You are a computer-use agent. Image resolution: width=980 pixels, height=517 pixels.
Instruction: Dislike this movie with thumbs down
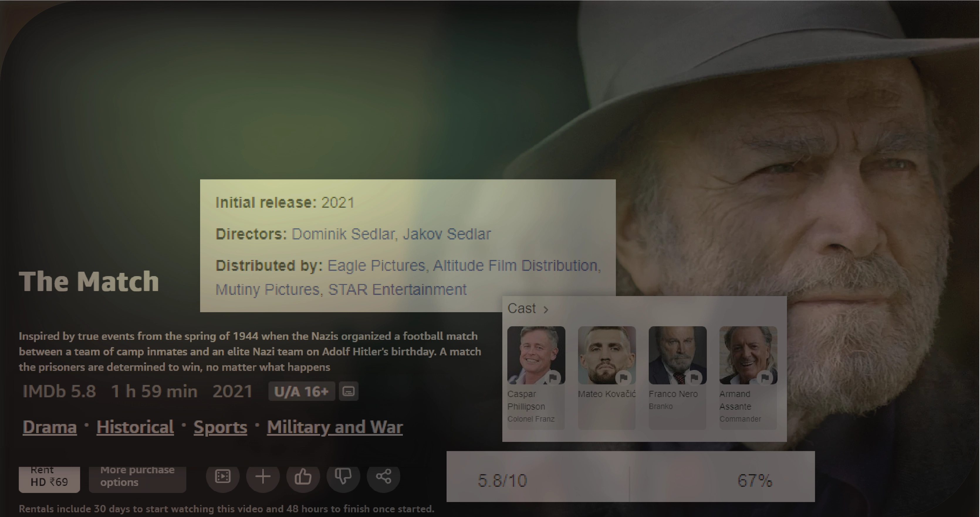click(x=343, y=477)
